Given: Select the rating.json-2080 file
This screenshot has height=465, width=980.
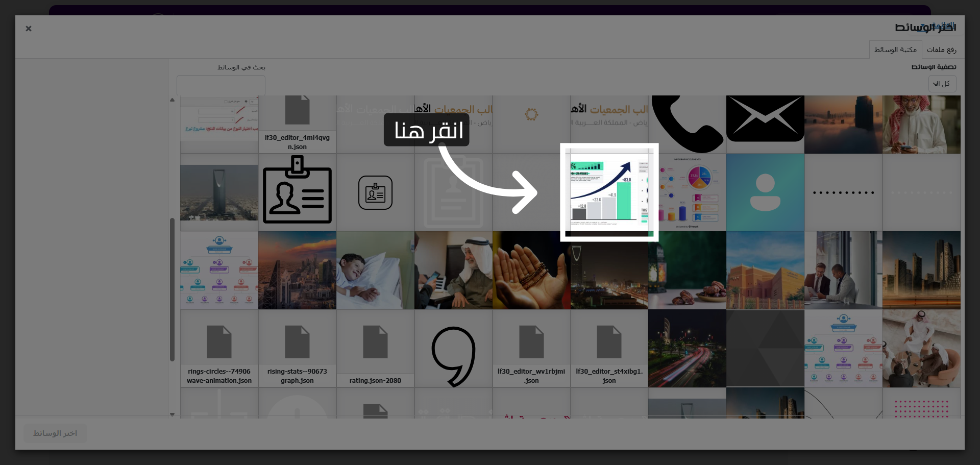Looking at the screenshot, I should click(375, 349).
